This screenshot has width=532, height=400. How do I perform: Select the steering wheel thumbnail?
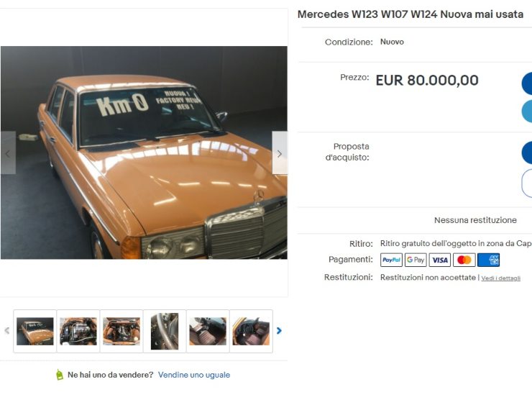point(165,331)
